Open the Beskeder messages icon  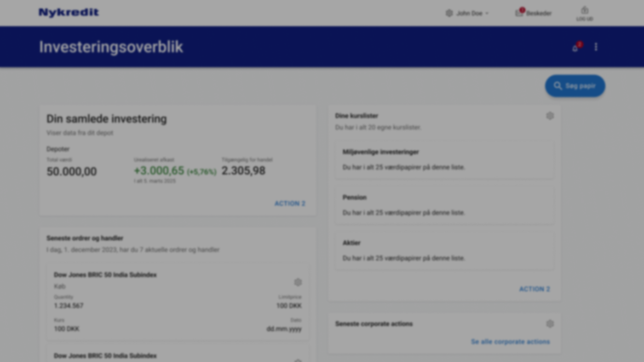tap(519, 13)
